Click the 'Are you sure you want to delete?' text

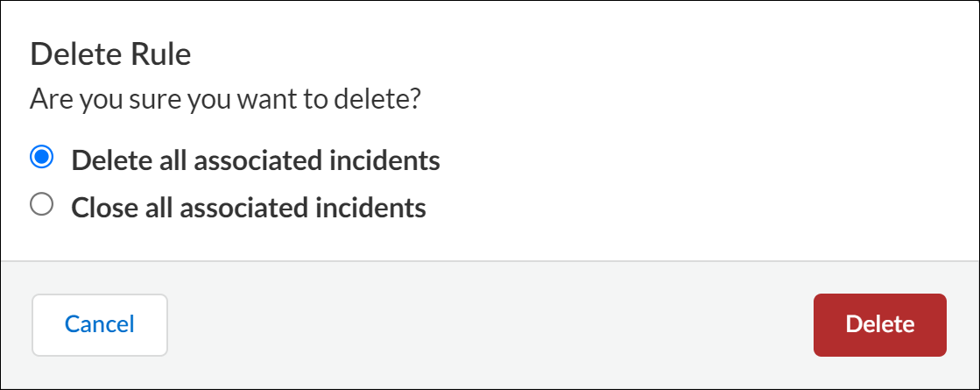(225, 99)
